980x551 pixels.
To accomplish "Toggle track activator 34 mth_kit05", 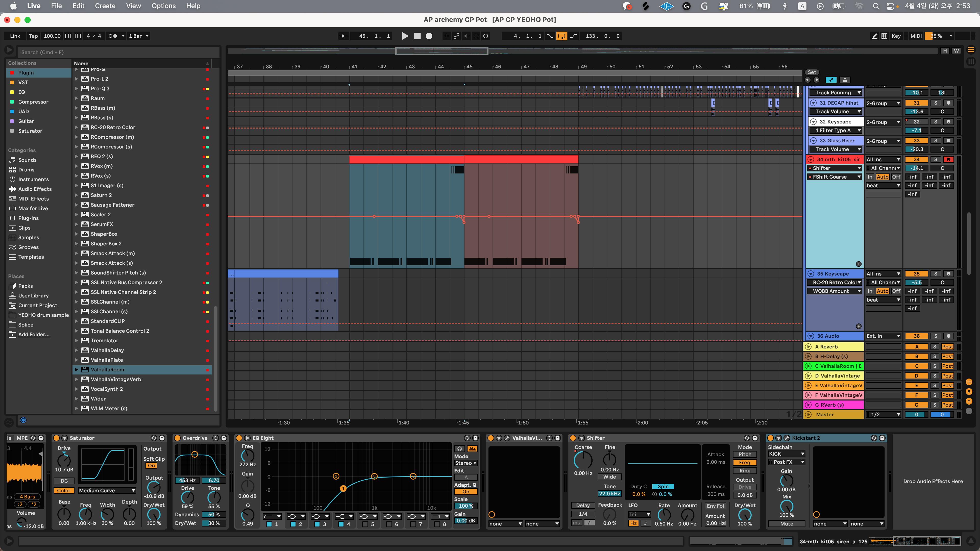I will (x=916, y=160).
